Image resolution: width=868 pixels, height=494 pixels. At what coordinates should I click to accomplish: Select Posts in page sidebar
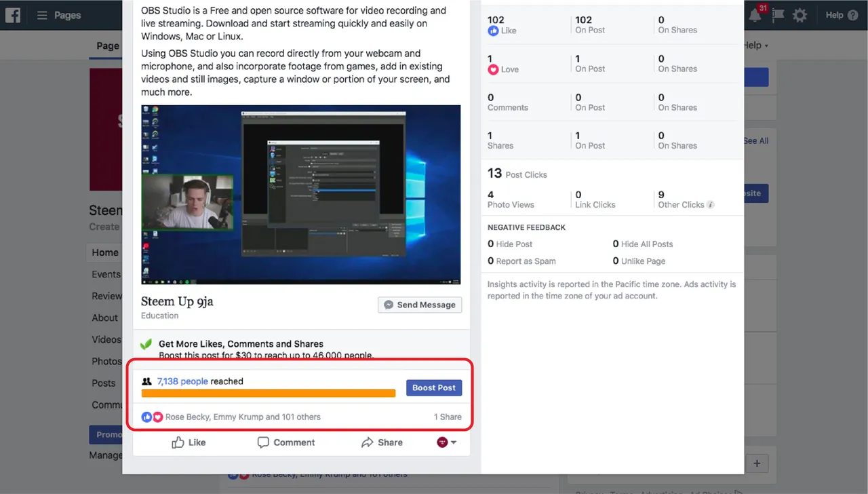tap(104, 383)
